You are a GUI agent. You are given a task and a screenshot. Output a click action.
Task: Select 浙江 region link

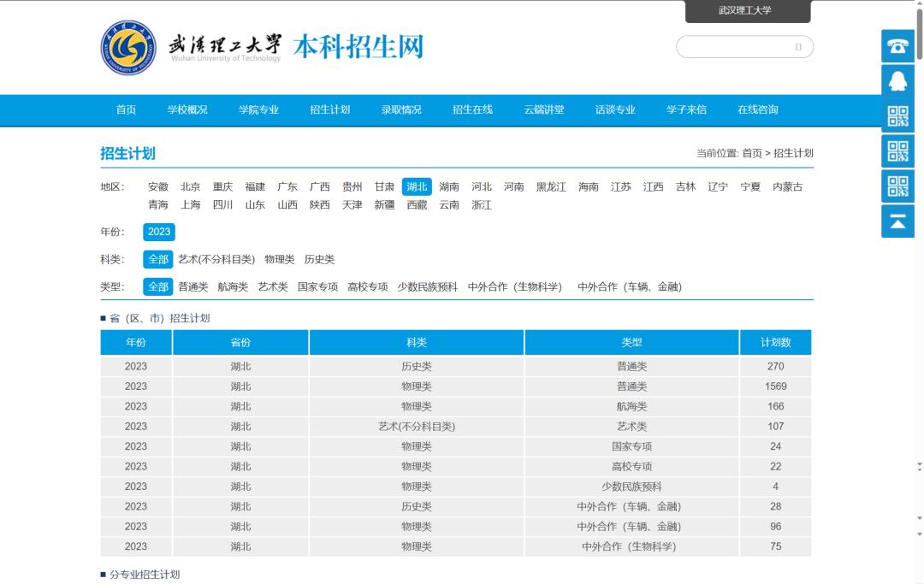click(482, 205)
